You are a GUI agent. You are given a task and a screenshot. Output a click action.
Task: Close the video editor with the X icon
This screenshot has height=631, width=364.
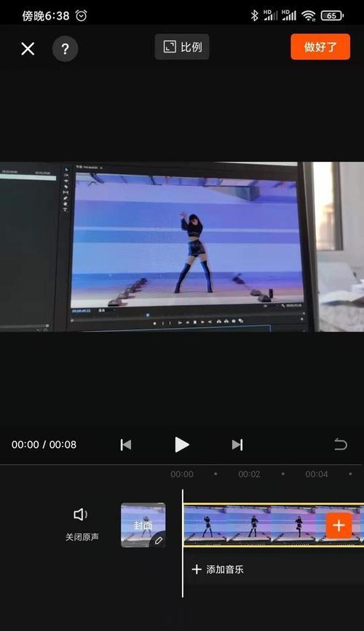click(x=28, y=49)
